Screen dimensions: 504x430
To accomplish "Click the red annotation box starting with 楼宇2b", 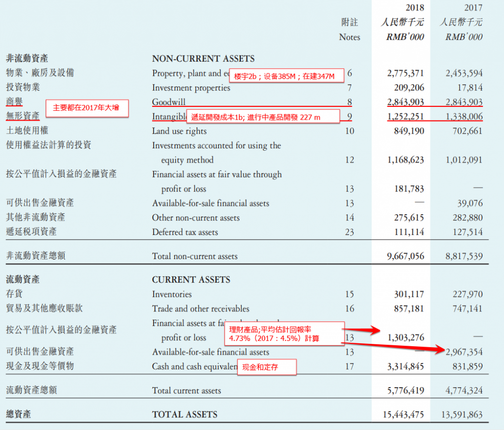I will (286, 76).
